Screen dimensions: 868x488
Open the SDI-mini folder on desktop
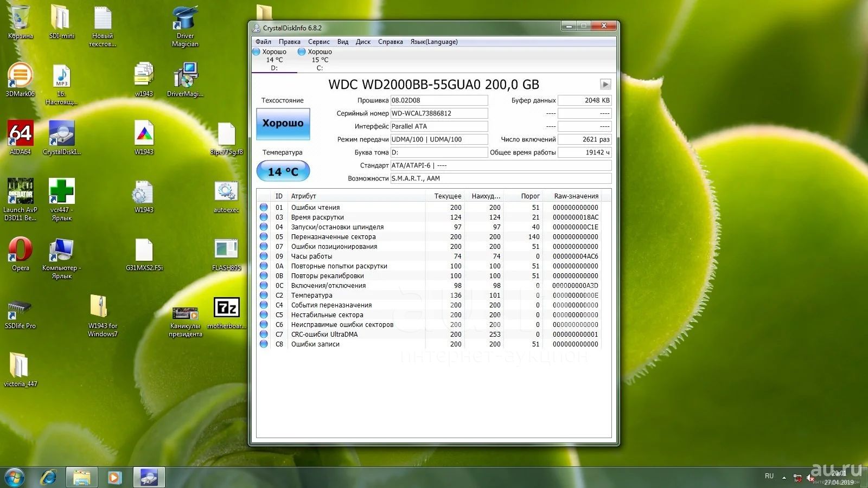tap(61, 22)
